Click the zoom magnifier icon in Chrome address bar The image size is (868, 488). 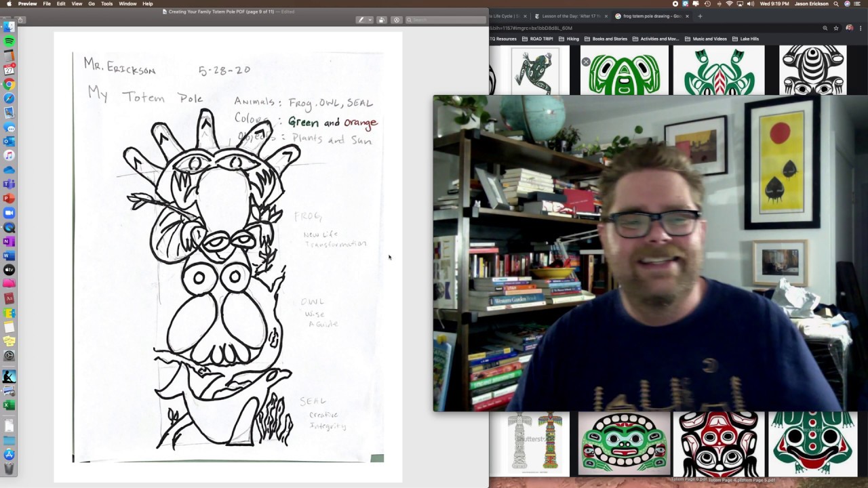coord(825,28)
